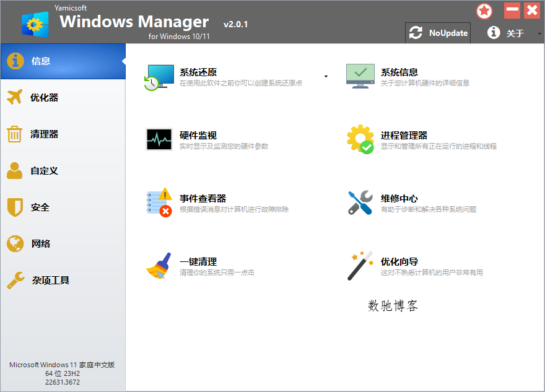Open 硬件监视 by its title
Image resolution: width=545 pixels, height=392 pixels.
[198, 136]
